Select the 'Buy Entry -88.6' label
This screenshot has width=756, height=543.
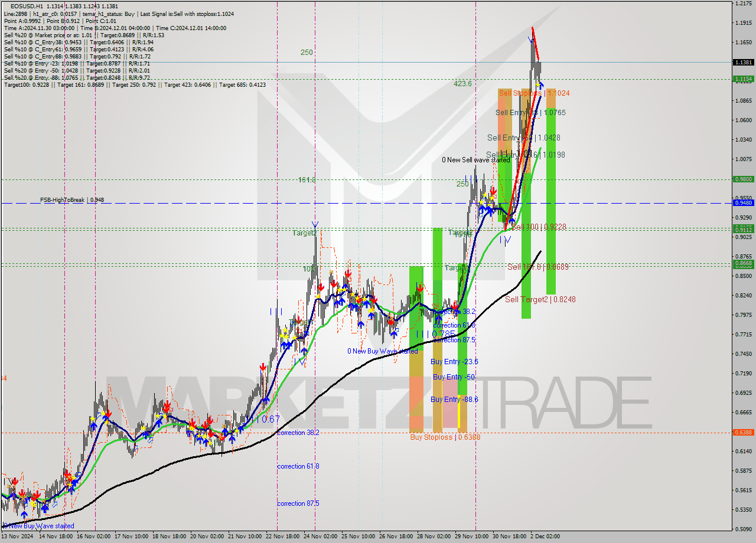(x=454, y=400)
